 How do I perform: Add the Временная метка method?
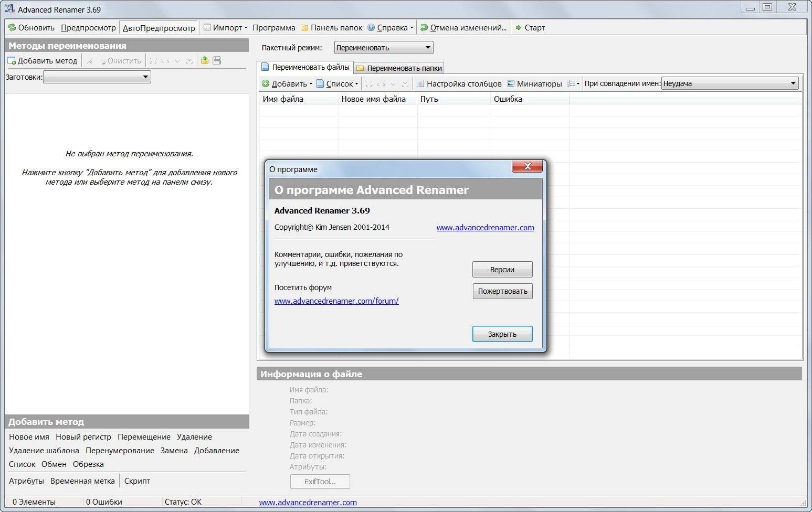click(82, 481)
